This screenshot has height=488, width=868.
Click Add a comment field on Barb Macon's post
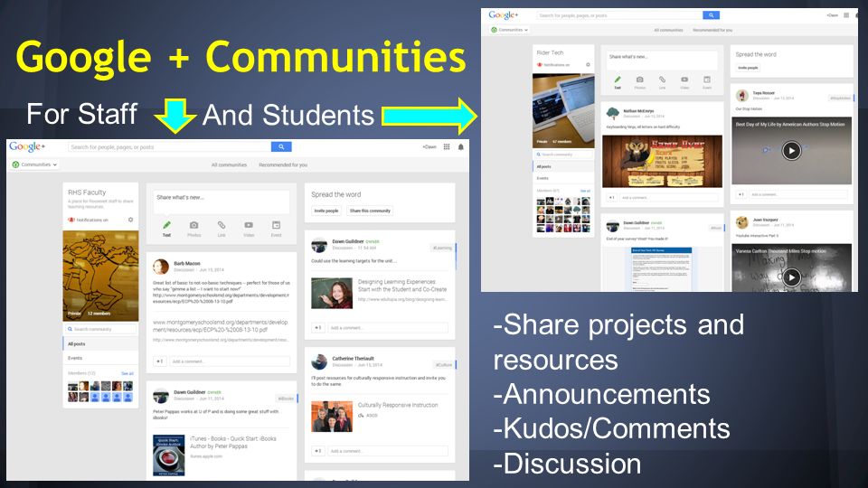(229, 361)
